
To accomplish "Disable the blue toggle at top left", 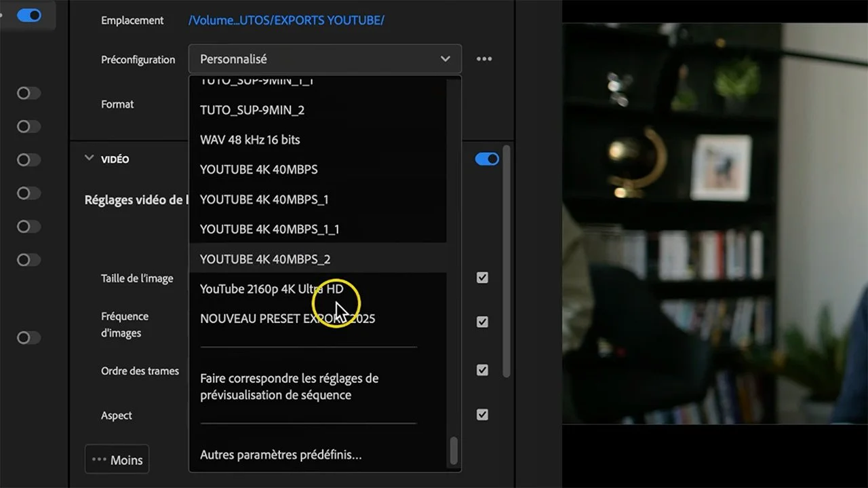I will point(29,15).
